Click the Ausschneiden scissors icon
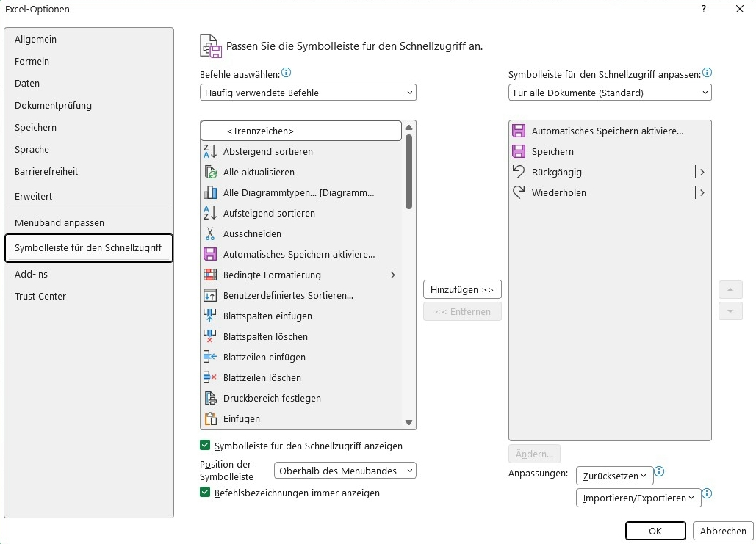This screenshot has height=544, width=756. coord(210,233)
